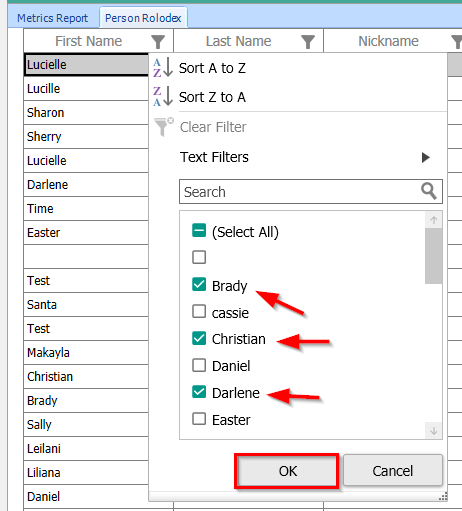
Task: Dismiss the filter with Cancel
Action: tap(393, 471)
